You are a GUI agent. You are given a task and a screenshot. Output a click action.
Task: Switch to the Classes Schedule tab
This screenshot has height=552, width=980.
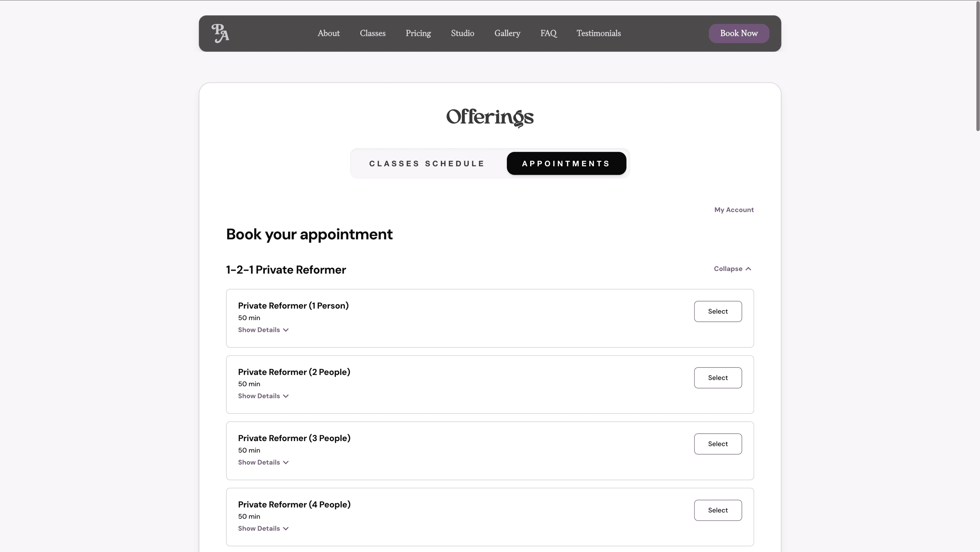pyautogui.click(x=427, y=164)
